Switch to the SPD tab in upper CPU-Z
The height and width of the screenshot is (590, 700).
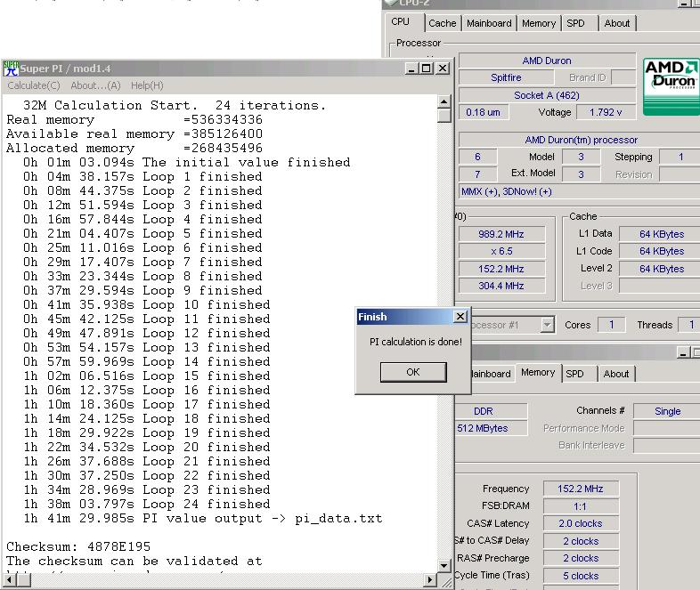(575, 23)
